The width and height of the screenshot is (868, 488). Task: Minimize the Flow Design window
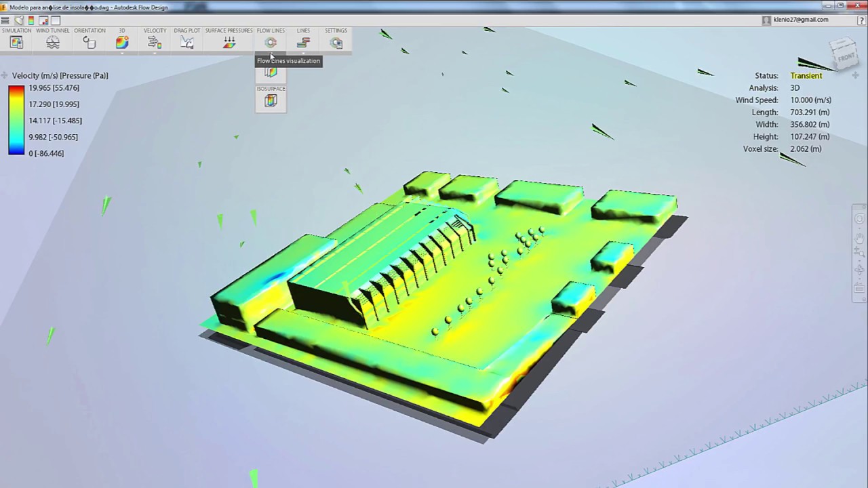829,5
